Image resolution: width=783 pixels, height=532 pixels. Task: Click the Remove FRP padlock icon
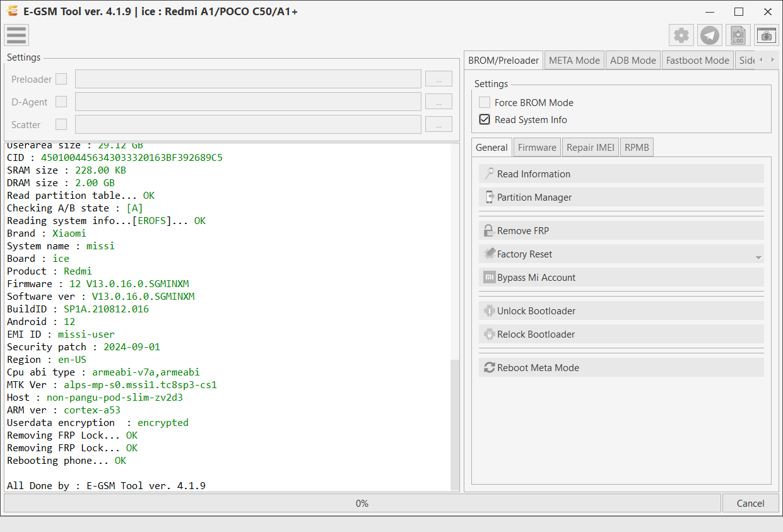pyautogui.click(x=489, y=230)
